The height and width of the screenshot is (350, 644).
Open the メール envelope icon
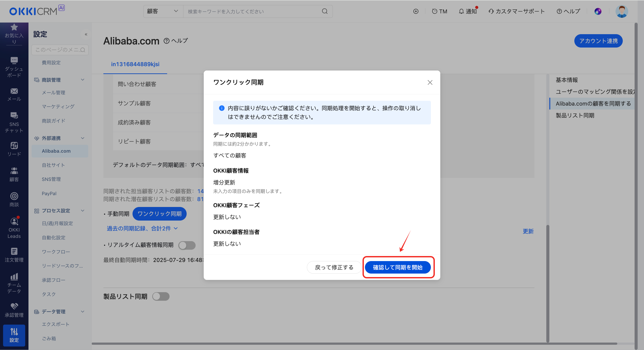coord(14,91)
